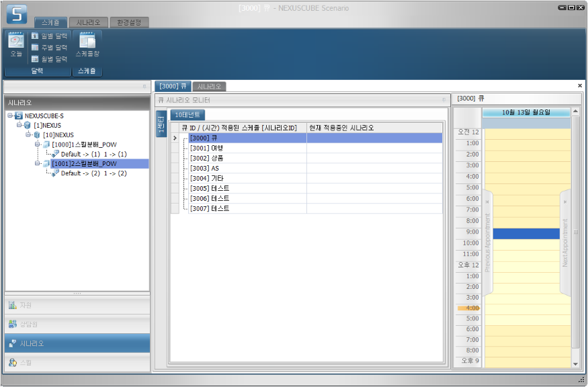Select the 시나리오 navigation pane button
Image resolution: width=588 pixels, height=387 pixels.
coord(77,343)
